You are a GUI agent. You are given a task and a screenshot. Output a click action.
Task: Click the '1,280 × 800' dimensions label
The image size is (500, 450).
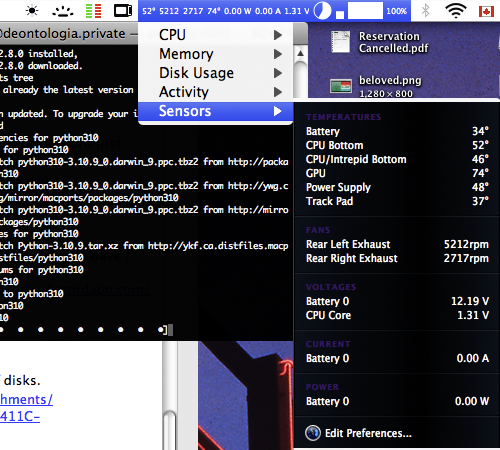pos(386,93)
